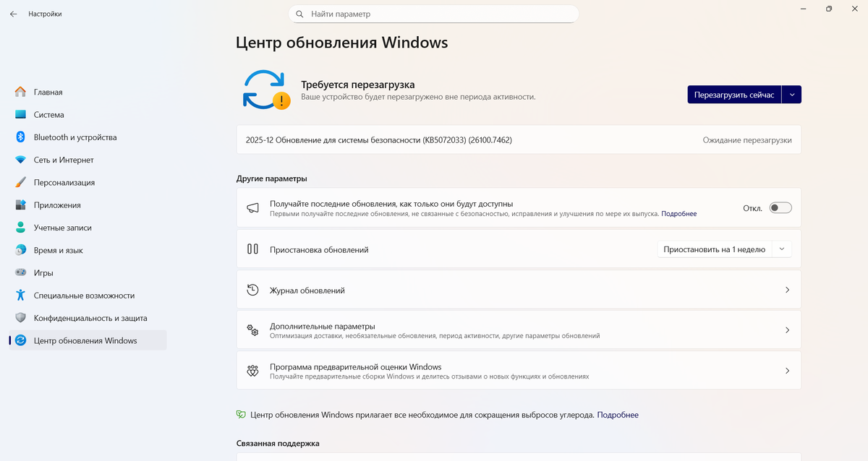Click the Accessibility figure icon
This screenshot has height=461, width=868.
tap(20, 296)
